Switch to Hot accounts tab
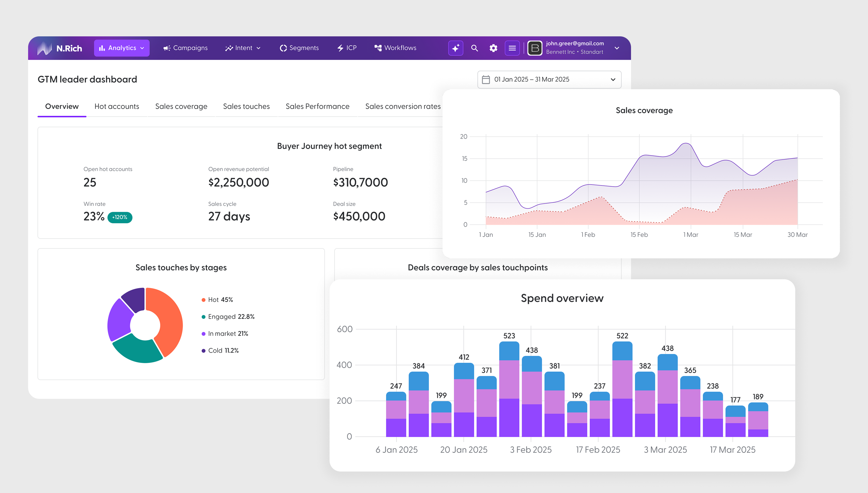This screenshot has width=868, height=493. click(x=117, y=106)
